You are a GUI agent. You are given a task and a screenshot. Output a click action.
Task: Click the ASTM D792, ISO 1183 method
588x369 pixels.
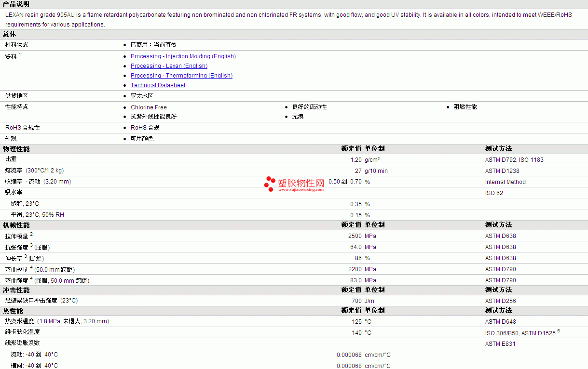(x=514, y=160)
